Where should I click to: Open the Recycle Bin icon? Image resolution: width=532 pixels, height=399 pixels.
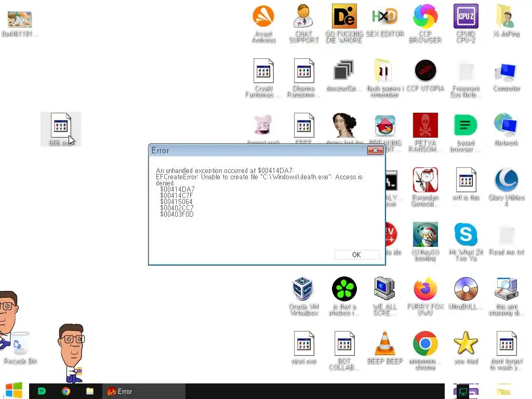click(x=20, y=348)
